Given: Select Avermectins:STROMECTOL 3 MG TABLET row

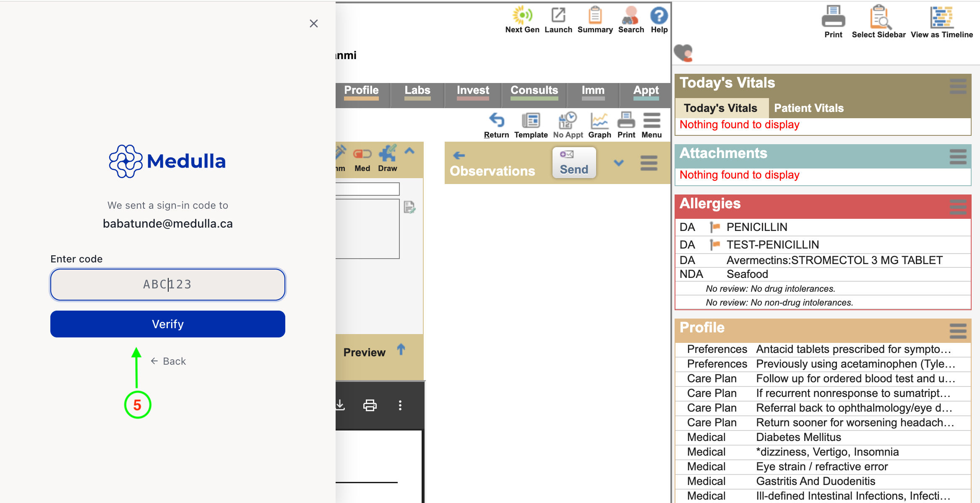Looking at the screenshot, I should tap(823, 260).
